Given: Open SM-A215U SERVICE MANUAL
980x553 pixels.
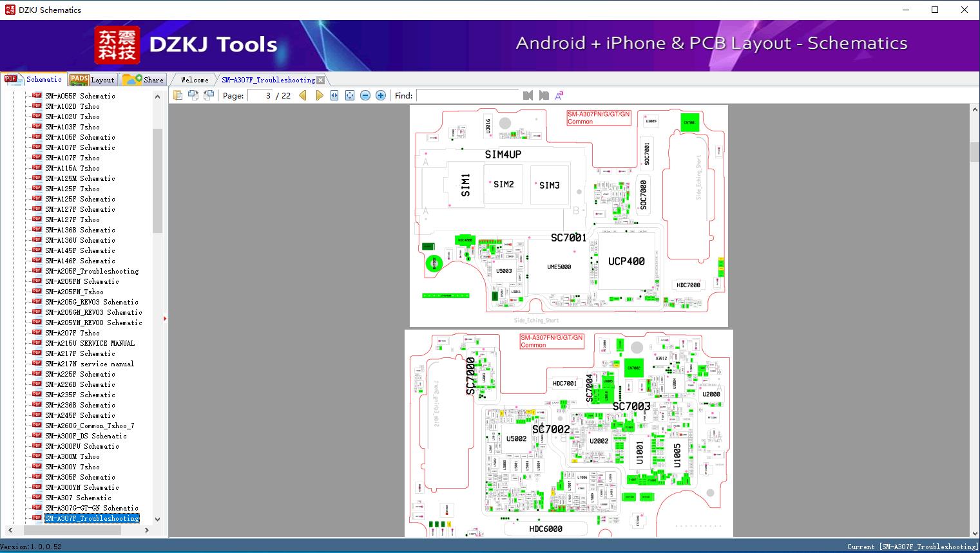Looking at the screenshot, I should point(90,343).
